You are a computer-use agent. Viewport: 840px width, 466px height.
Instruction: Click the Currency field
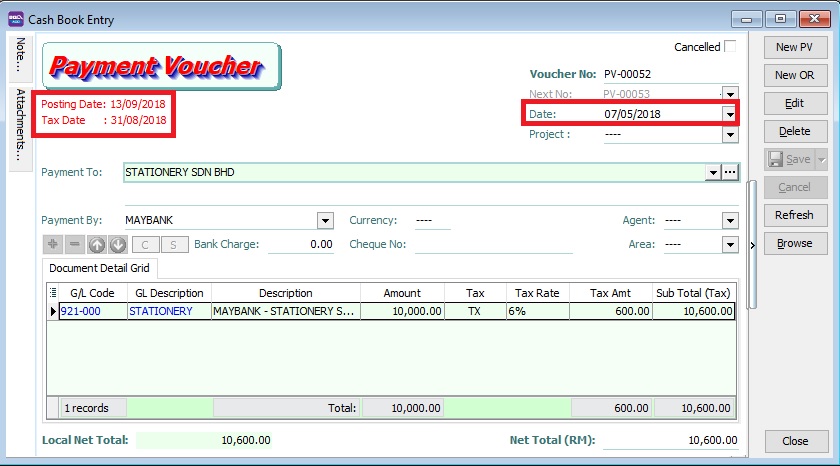(x=432, y=220)
